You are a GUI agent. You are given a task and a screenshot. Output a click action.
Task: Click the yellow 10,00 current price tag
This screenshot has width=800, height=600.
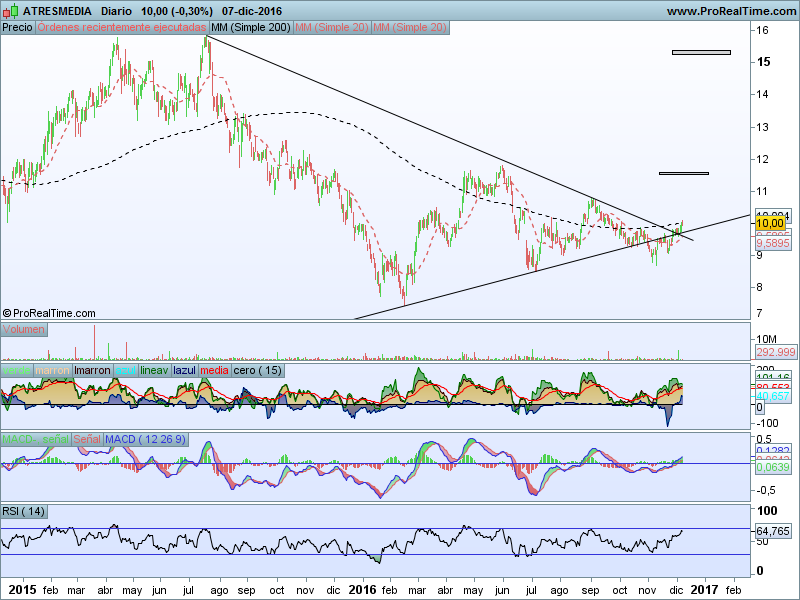coord(767,223)
